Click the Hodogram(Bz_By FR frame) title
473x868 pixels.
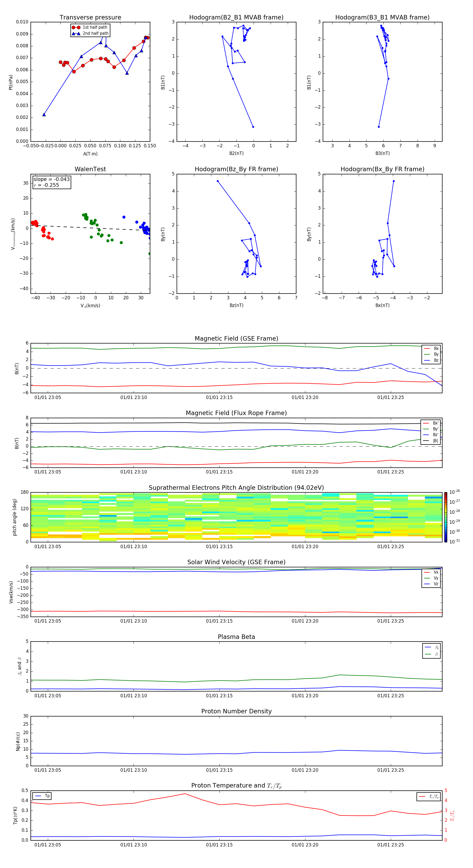[236, 169]
